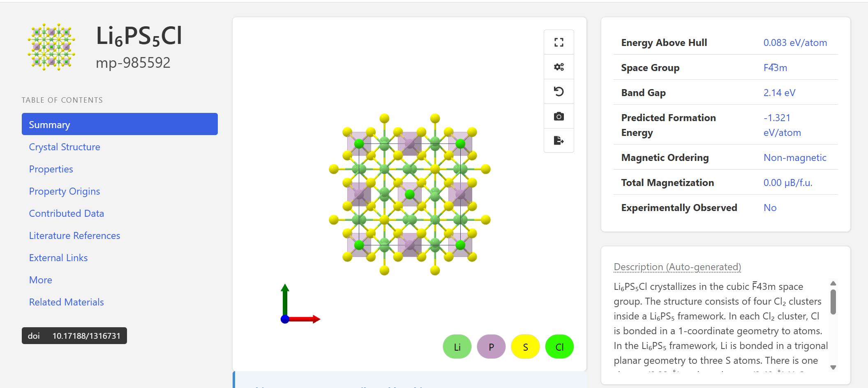Jump to Property Origins
This screenshot has height=388, width=868.
click(x=65, y=191)
